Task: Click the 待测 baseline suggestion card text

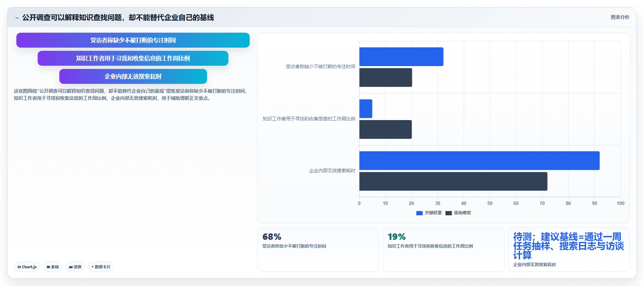Action: tap(568, 246)
